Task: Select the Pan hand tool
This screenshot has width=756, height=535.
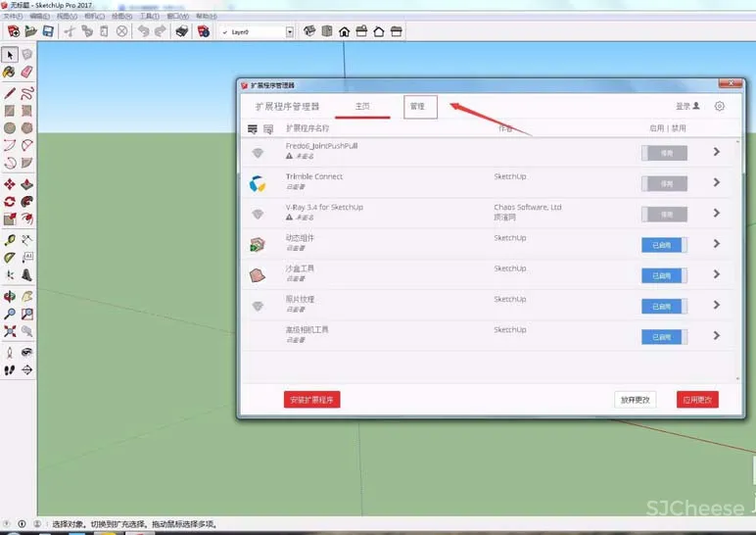Action: tap(27, 296)
